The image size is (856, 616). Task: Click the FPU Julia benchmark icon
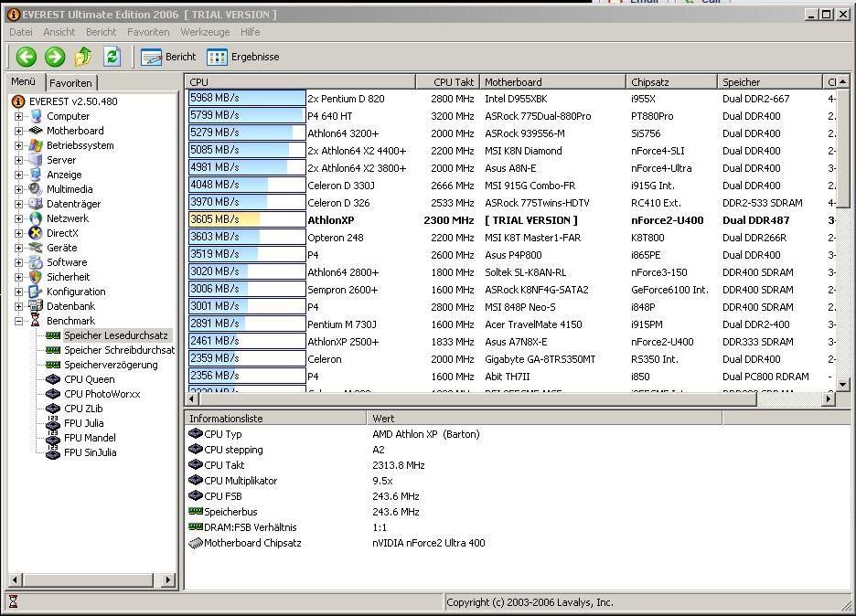[53, 423]
